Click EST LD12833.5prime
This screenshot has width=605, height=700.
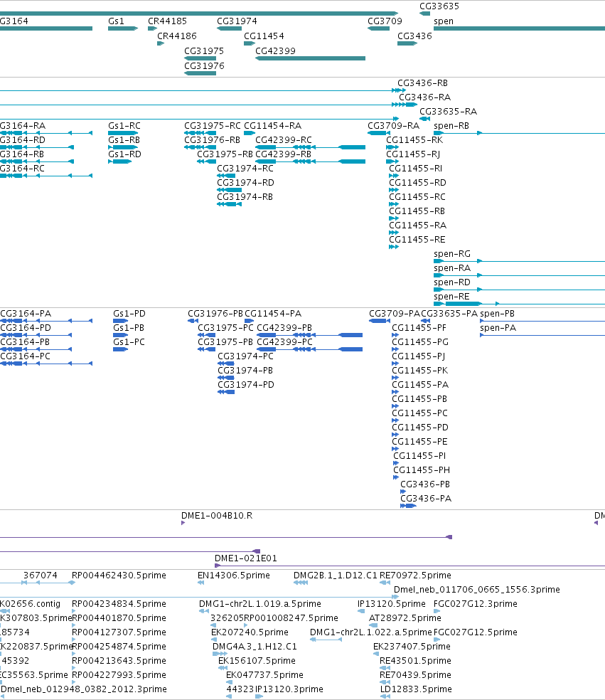[x=416, y=689]
